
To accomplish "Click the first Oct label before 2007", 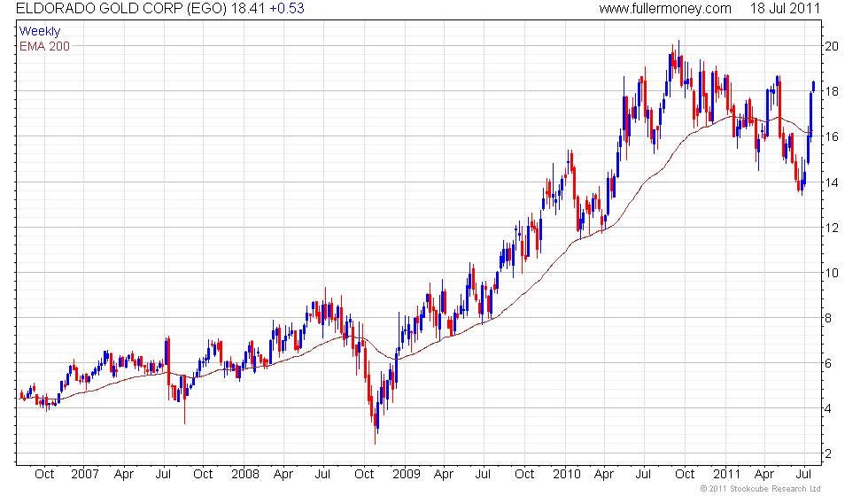I will coord(44,475).
